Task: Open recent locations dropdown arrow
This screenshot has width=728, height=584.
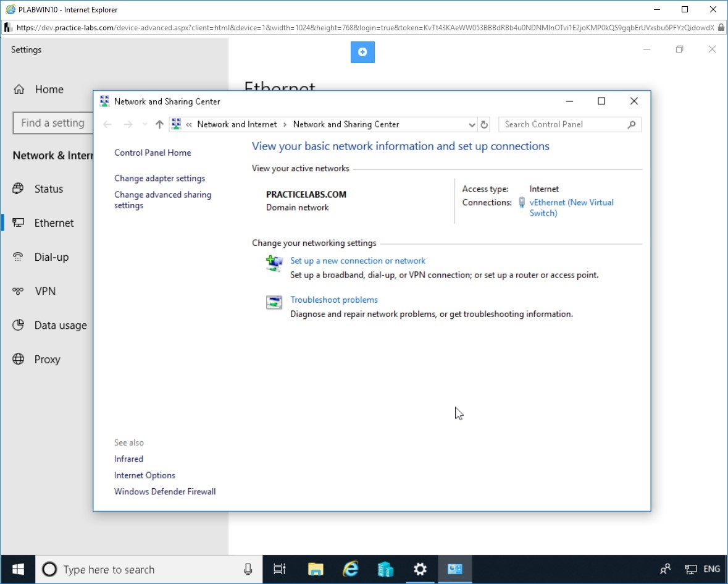Action: click(x=145, y=124)
